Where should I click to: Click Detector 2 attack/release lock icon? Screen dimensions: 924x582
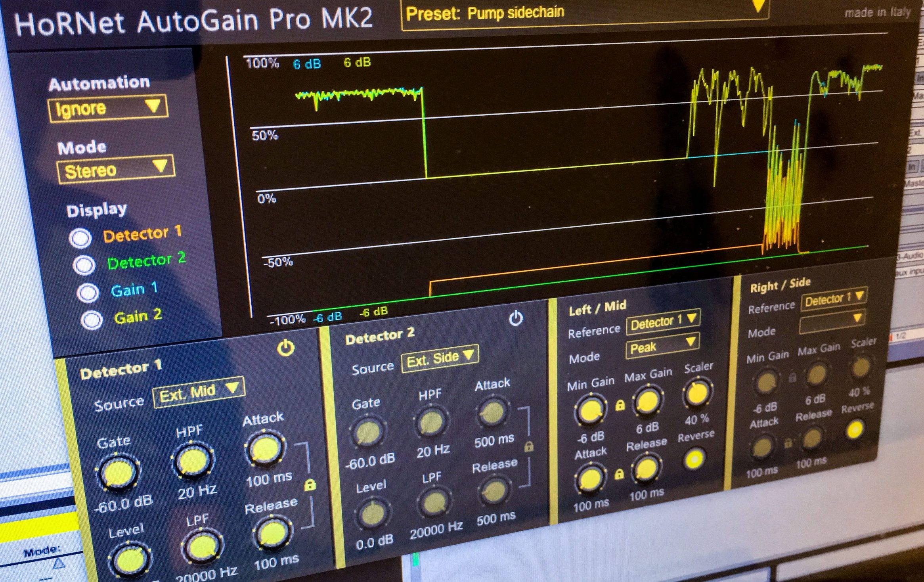tap(528, 447)
